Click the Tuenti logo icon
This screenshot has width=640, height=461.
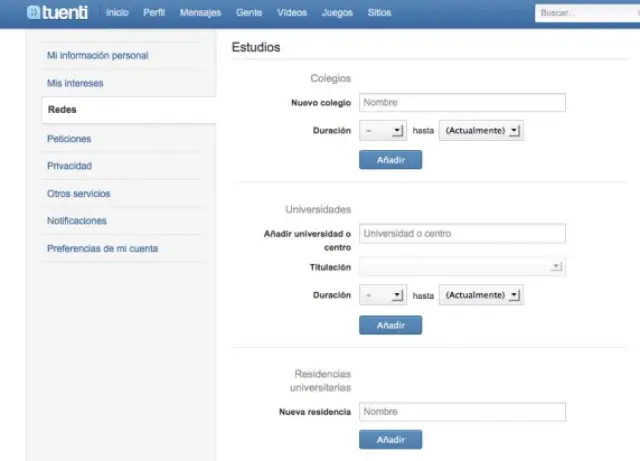(34, 13)
